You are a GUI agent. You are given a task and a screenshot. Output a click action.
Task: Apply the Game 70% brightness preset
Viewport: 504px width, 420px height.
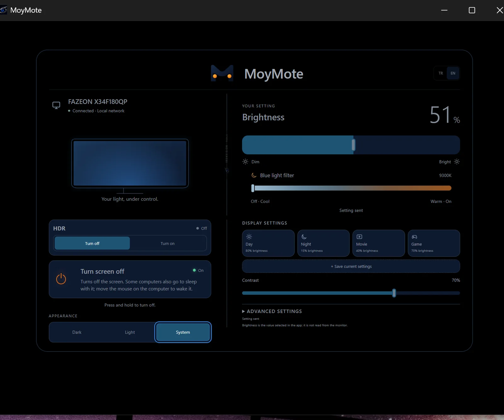(x=434, y=243)
